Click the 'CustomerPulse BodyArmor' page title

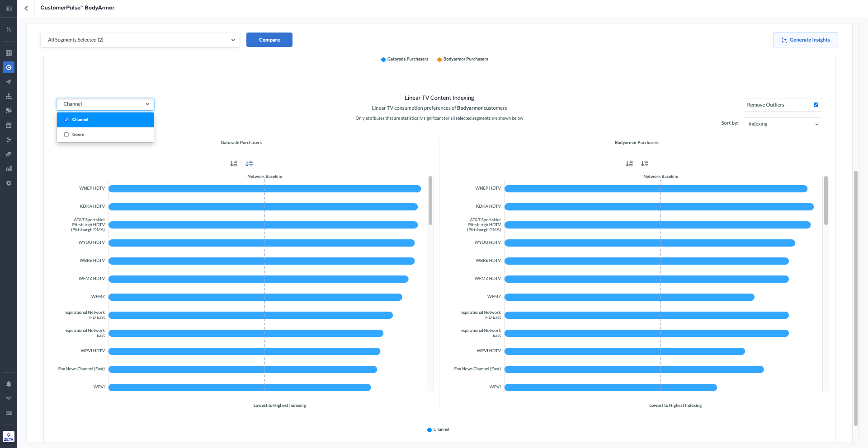point(77,8)
